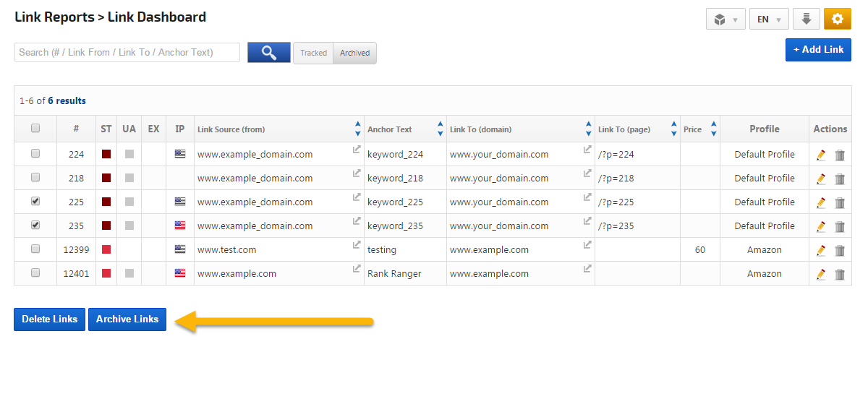
Task: Click the download report arrow icon
Action: 806,20
